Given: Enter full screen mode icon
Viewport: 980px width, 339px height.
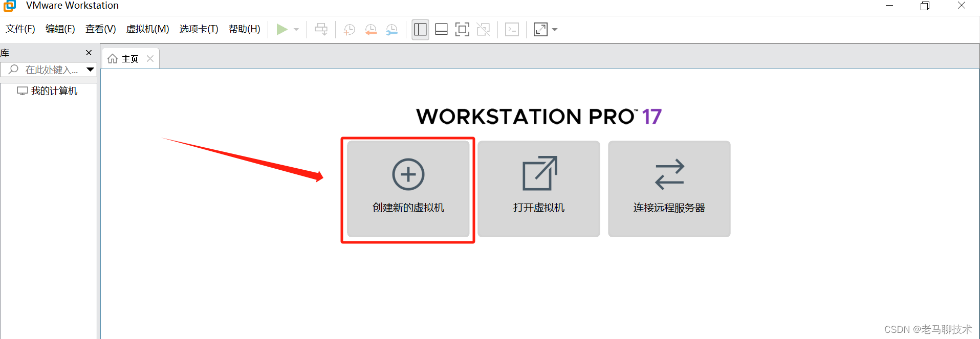Looking at the screenshot, I should click(x=462, y=30).
